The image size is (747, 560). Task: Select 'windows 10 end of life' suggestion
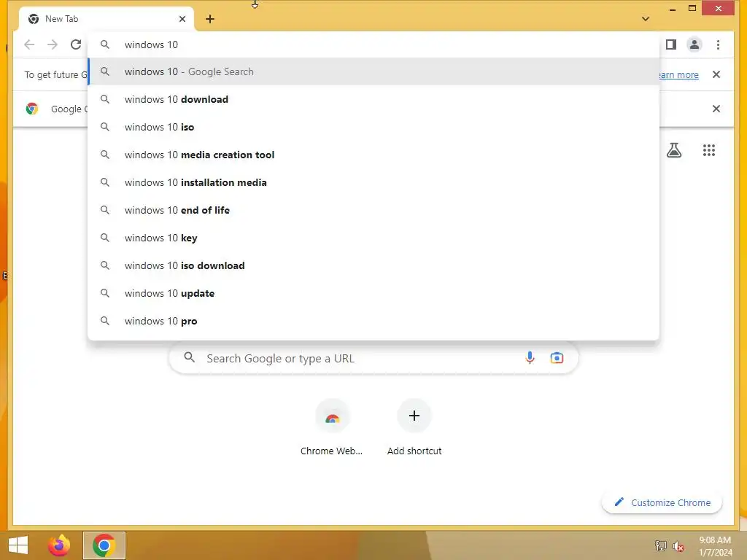pos(373,210)
